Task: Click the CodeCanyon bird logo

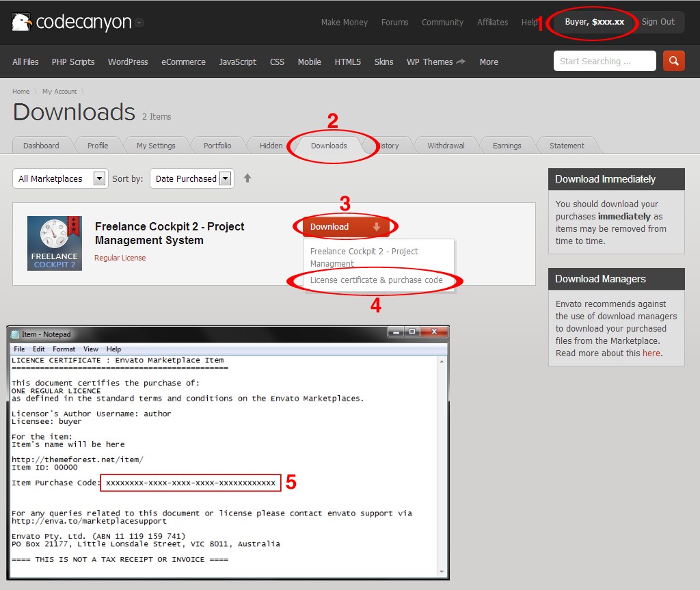Action: point(22,23)
